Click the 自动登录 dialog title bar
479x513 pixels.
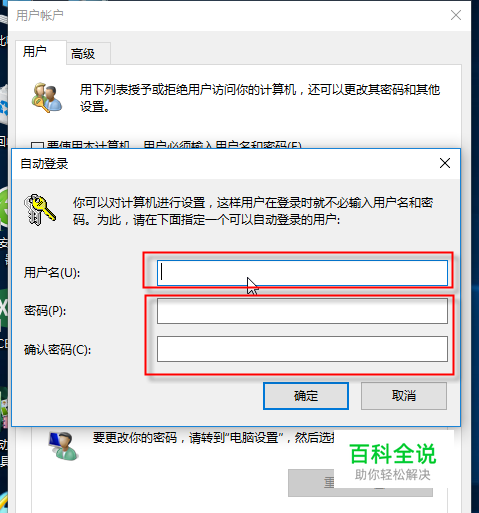(227, 164)
